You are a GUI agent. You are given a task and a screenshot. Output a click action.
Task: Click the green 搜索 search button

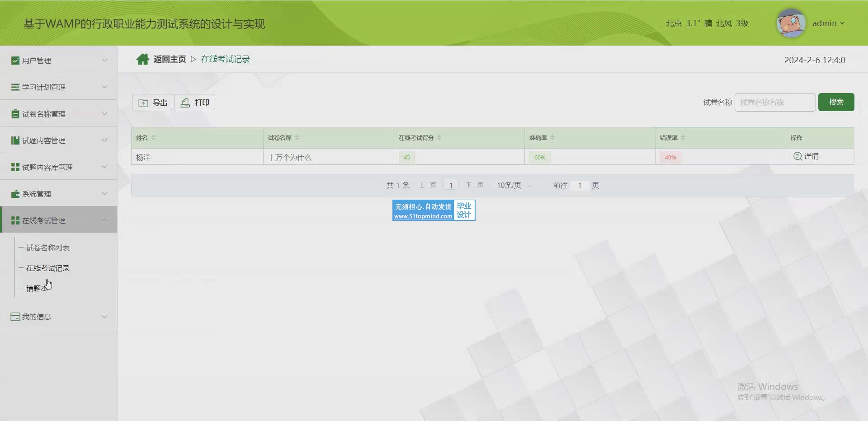coord(836,102)
